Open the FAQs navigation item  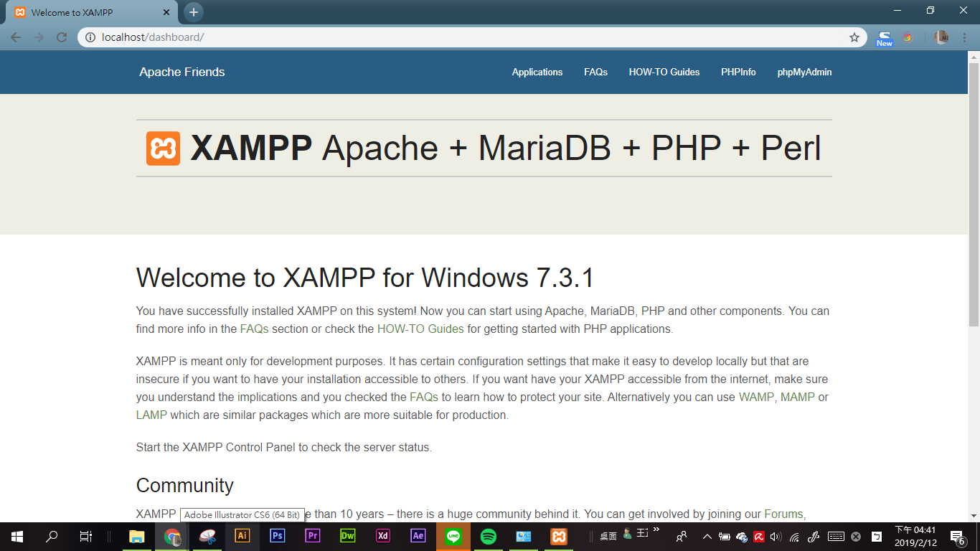coord(595,72)
